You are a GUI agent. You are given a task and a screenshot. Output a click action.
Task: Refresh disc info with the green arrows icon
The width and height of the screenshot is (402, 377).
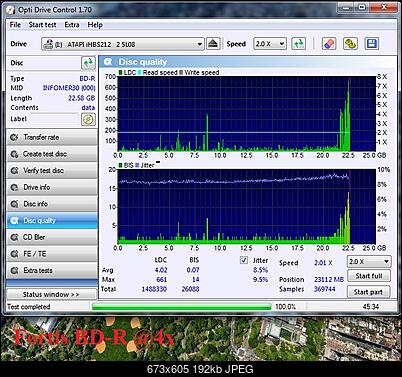[x=88, y=63]
